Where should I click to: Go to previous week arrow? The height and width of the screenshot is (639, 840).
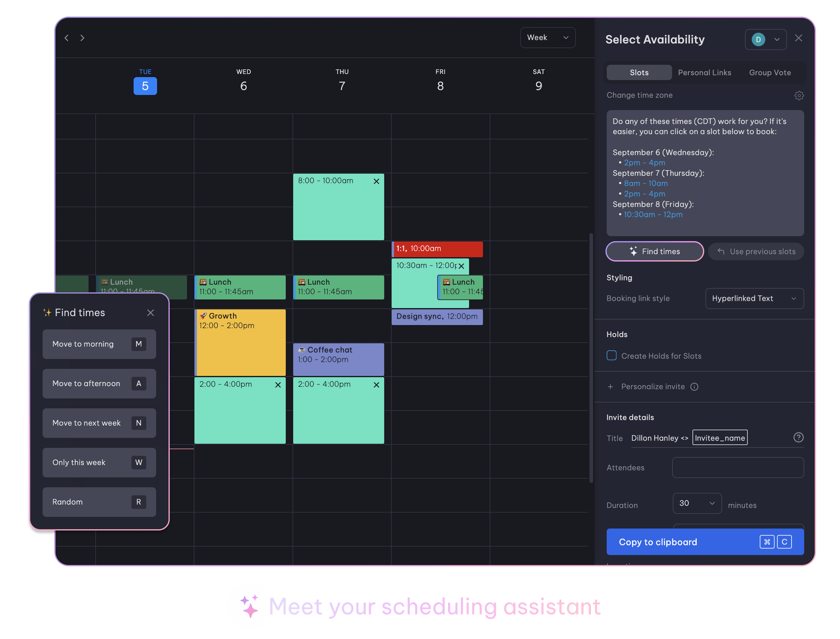[x=67, y=38]
